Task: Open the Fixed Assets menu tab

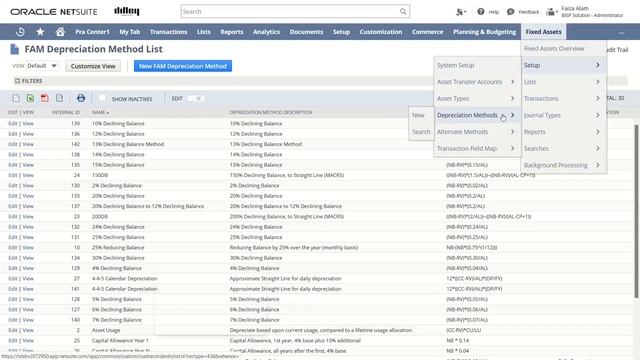Action: 543,32
